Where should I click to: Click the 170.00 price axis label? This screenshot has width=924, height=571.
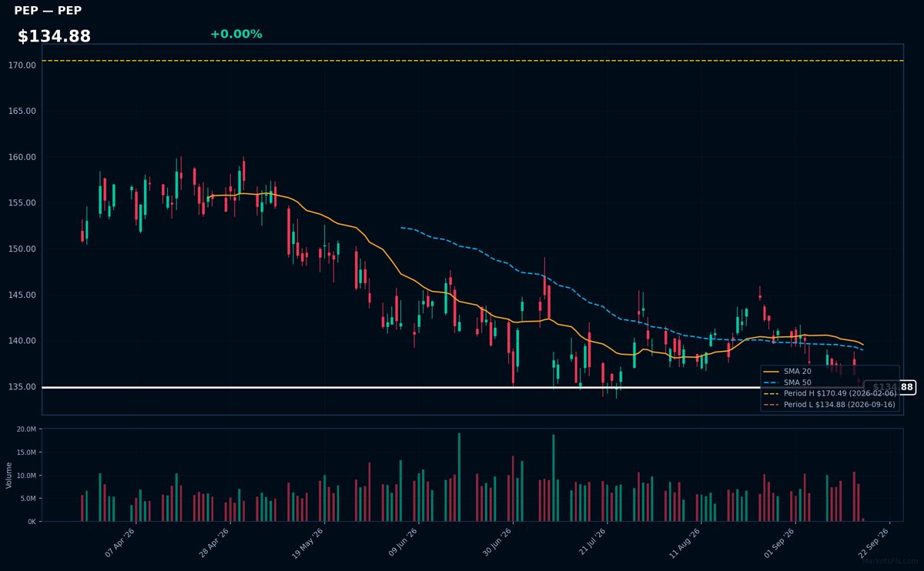pyautogui.click(x=22, y=65)
